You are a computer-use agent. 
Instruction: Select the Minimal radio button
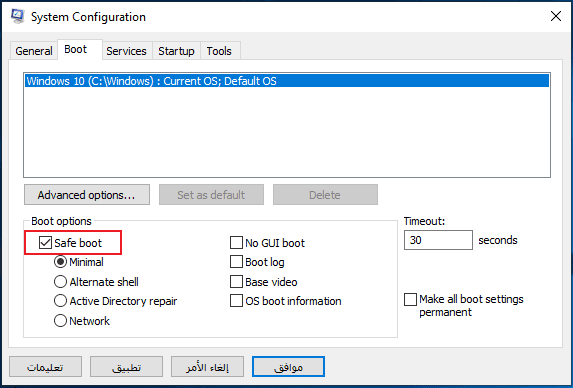pyautogui.click(x=60, y=262)
